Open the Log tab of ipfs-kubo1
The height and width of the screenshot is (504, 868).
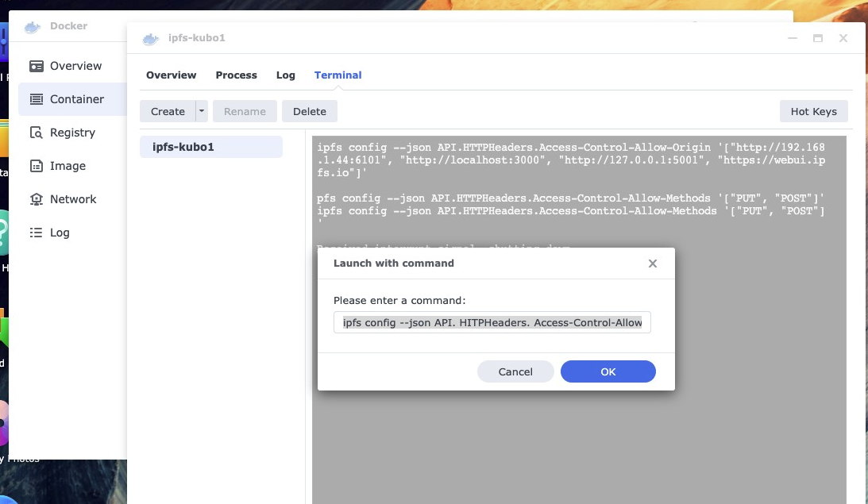click(285, 75)
